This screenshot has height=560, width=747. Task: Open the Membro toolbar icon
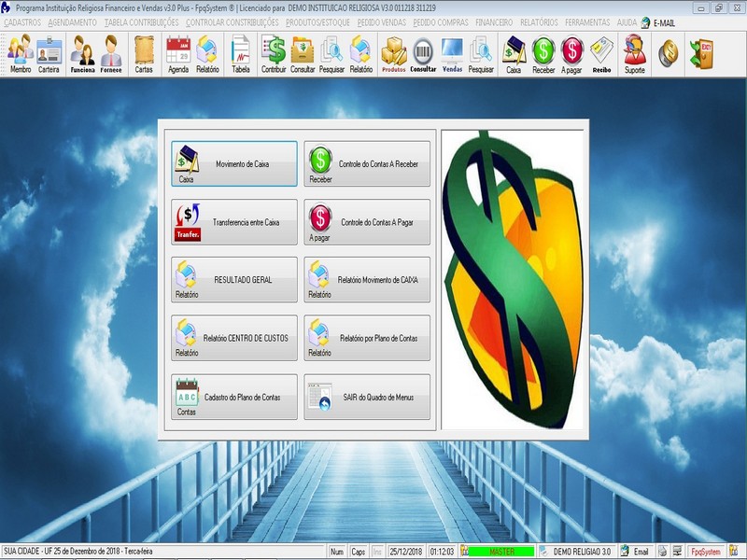21,54
